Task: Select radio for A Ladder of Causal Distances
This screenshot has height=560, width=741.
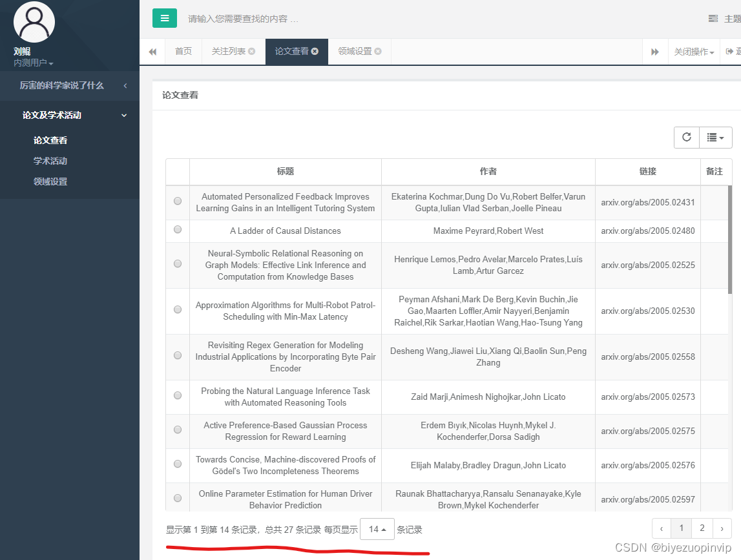Action: pos(178,229)
